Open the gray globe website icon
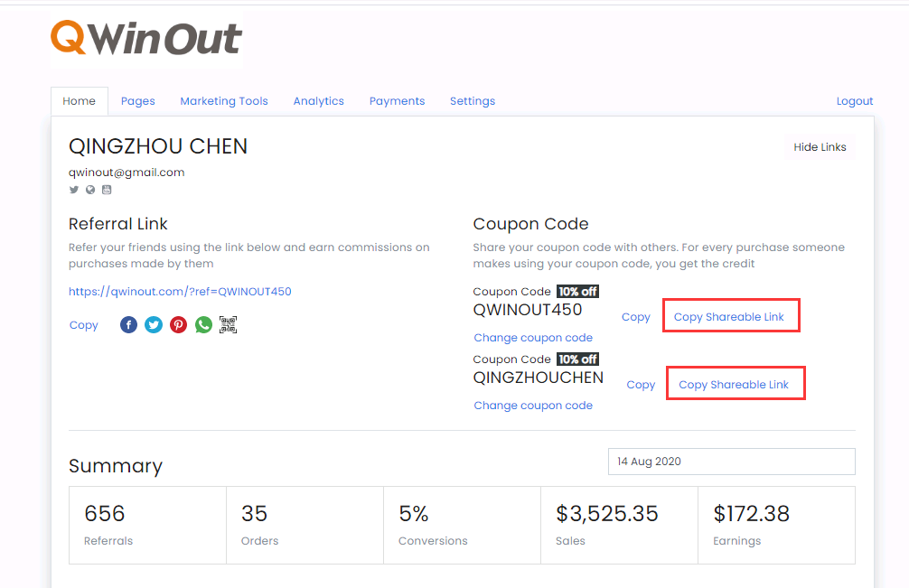This screenshot has height=588, width=909. point(90,190)
